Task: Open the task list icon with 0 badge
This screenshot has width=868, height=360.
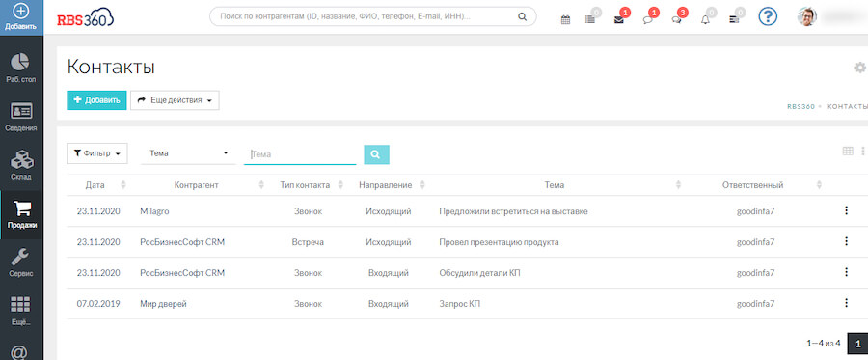Action: pos(590,20)
